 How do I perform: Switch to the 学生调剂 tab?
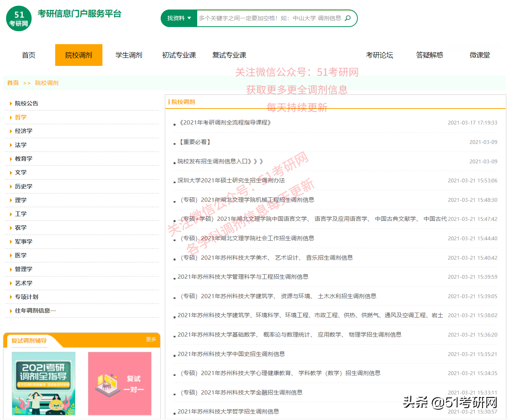[129, 55]
